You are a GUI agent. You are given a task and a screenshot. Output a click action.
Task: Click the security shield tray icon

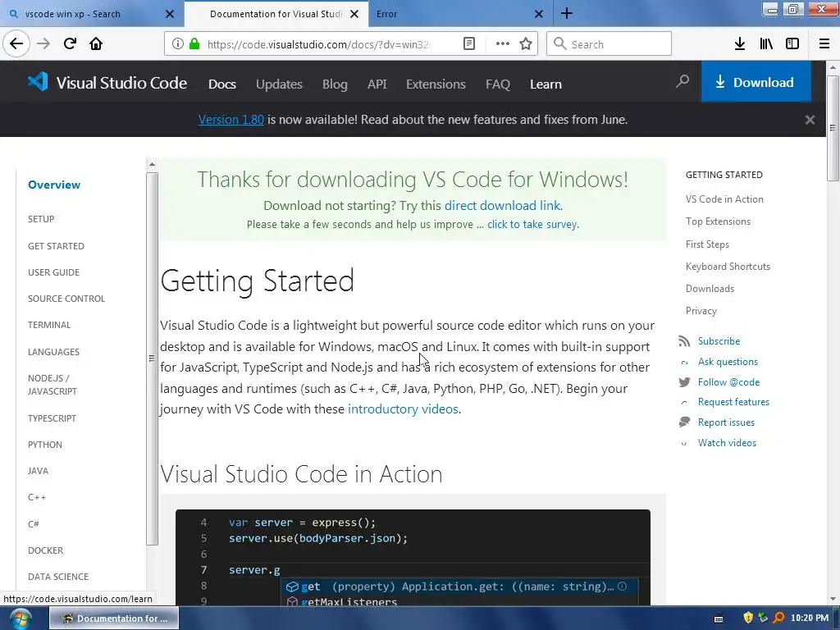tap(748, 618)
